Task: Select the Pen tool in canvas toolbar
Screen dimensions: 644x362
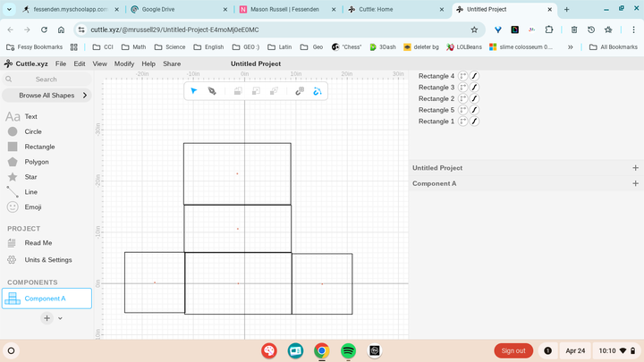Action: coord(212,91)
